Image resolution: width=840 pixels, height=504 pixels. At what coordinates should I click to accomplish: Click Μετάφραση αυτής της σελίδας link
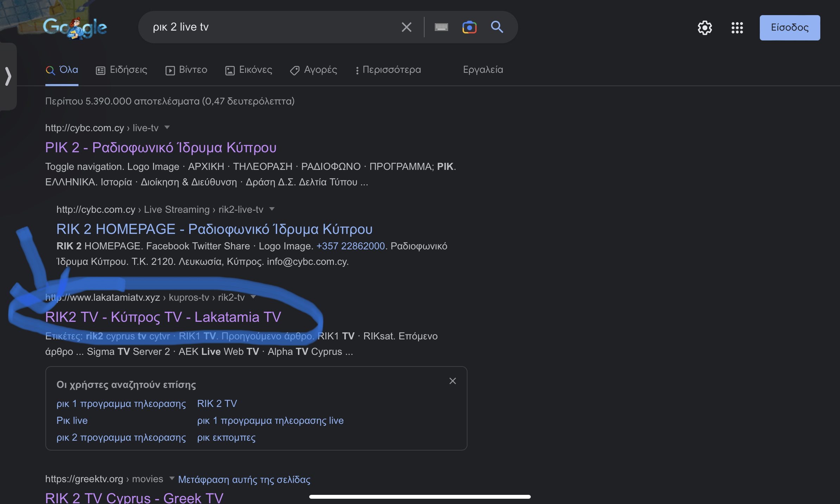point(244,479)
